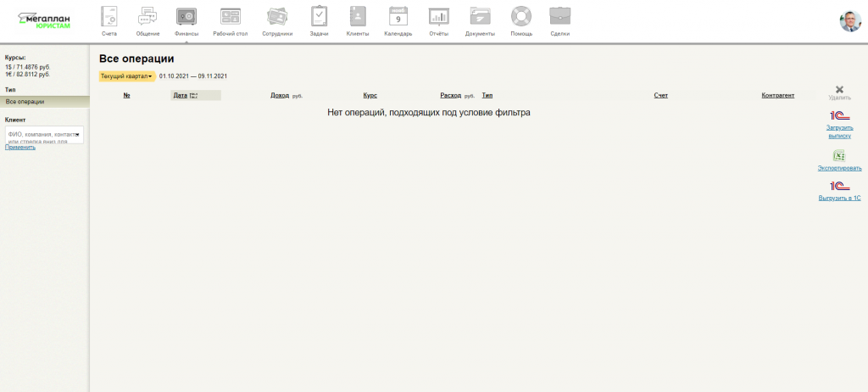Screen dimensions: 868x392
Task: Expand the Текущий квартал period dropdown
Action: (x=126, y=76)
